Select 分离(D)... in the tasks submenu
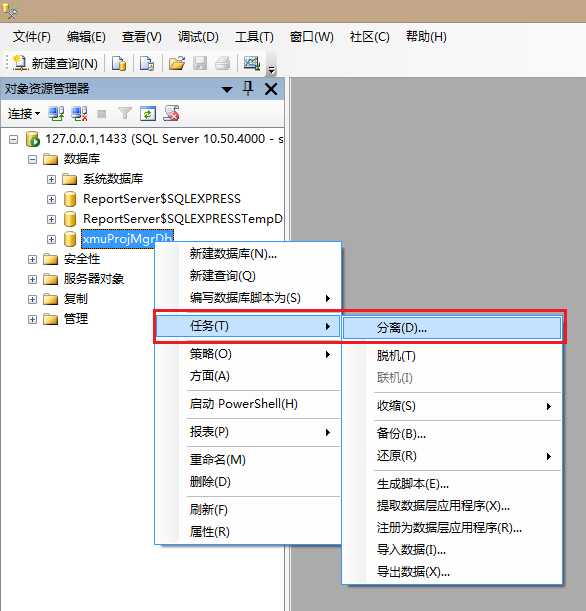This screenshot has height=611, width=586. tap(452, 328)
